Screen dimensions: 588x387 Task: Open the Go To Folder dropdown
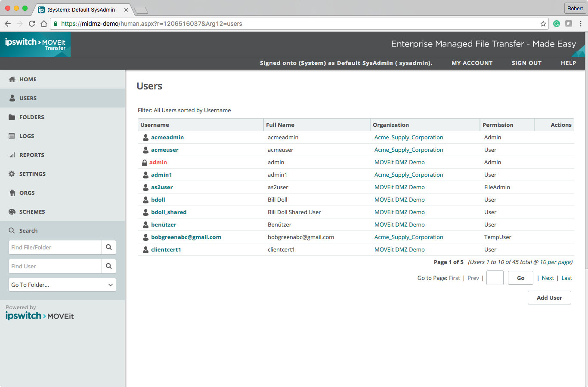tap(62, 285)
